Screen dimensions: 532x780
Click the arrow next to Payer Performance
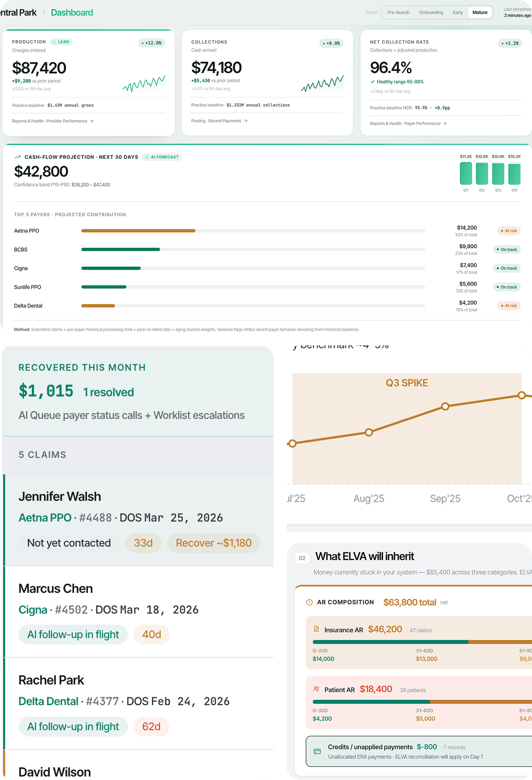445,123
